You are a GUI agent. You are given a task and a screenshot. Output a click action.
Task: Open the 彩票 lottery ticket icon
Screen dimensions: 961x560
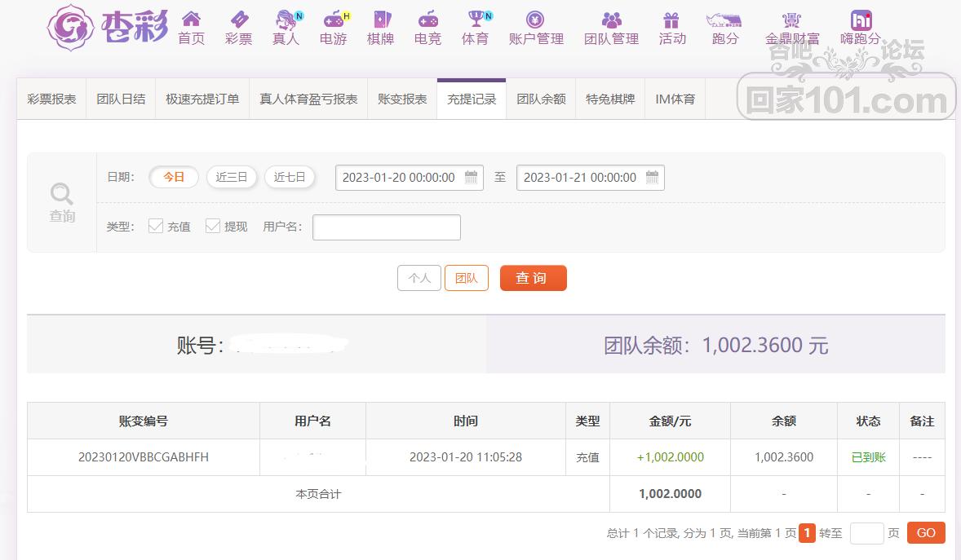pyautogui.click(x=239, y=20)
